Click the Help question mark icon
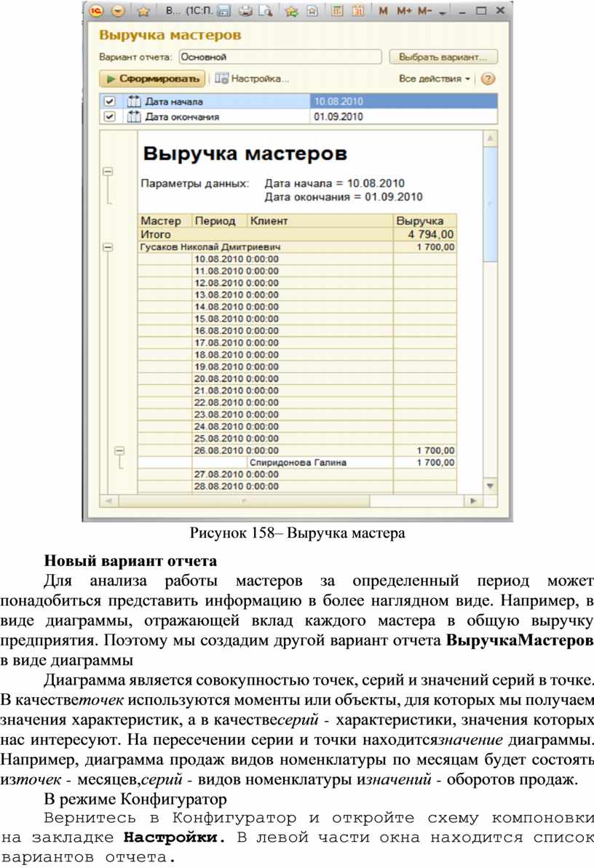 [488, 79]
